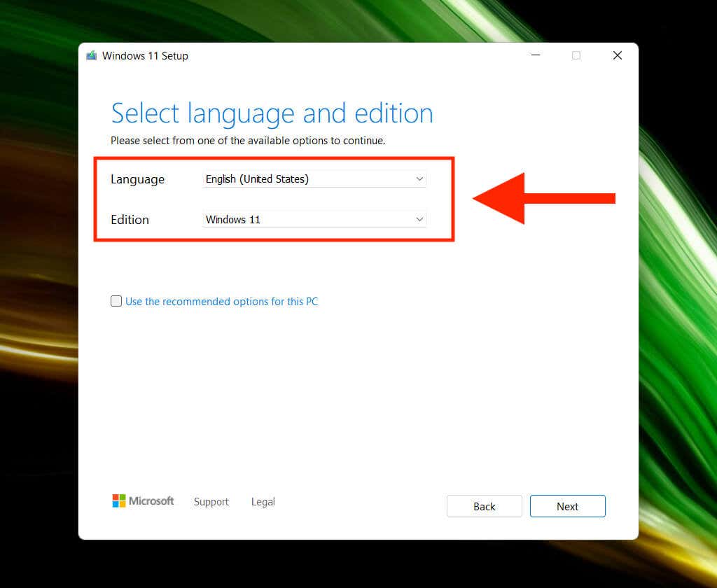Click the Next button
This screenshot has width=717, height=588.
(567, 506)
